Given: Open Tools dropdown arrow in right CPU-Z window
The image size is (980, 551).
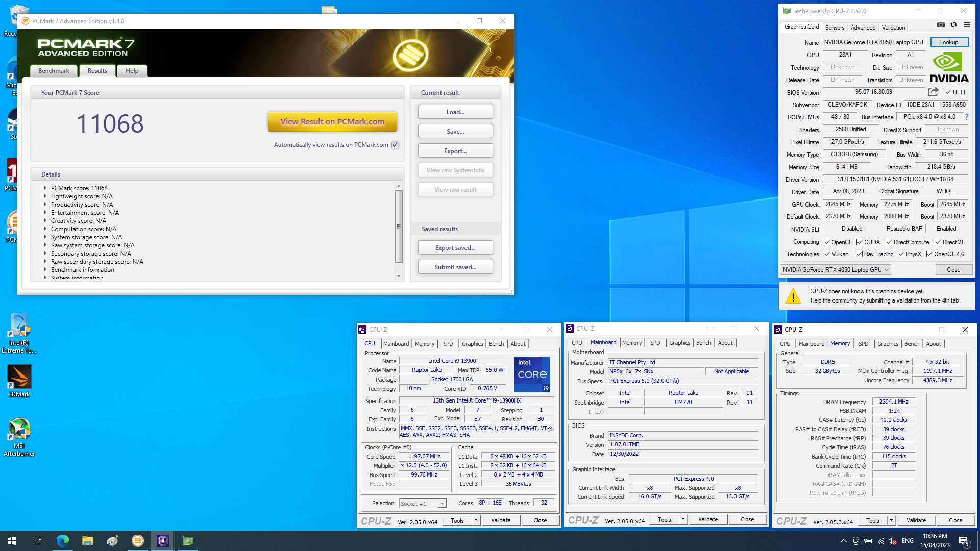Looking at the screenshot, I should click(x=891, y=520).
